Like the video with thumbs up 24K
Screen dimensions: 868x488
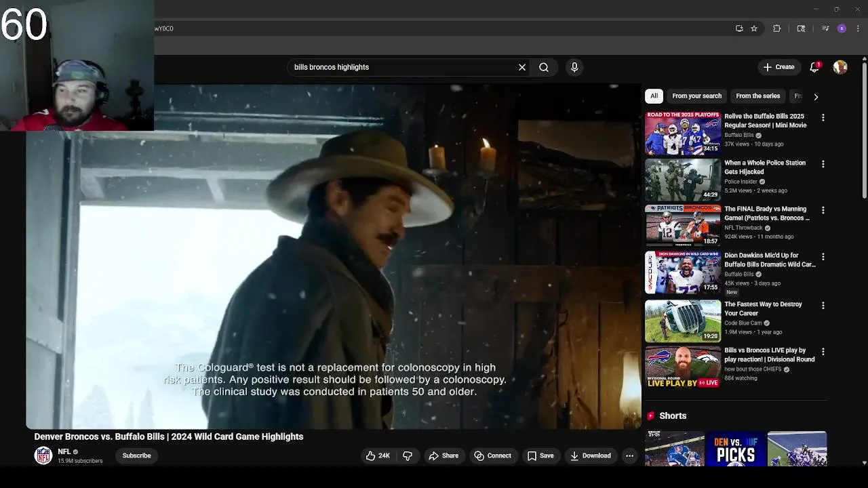click(x=378, y=455)
